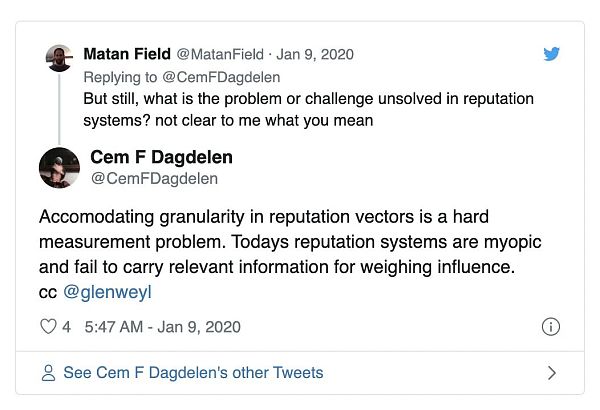Click the "cc" text before @glenweyl

(x=48, y=291)
